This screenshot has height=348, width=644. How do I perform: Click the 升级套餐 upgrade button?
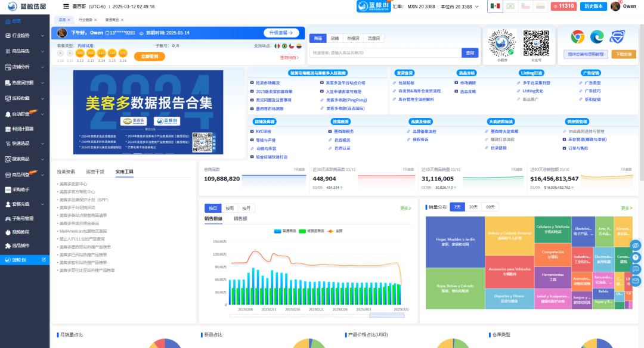tap(281, 33)
